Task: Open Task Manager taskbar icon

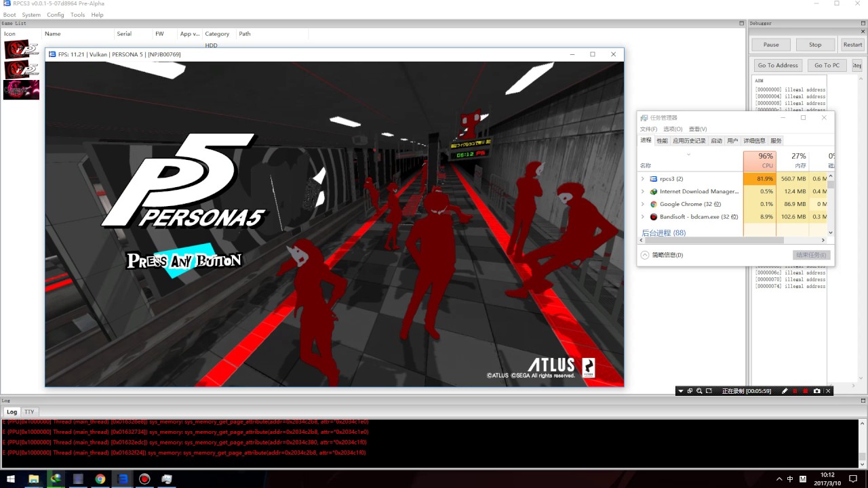Action: [167, 479]
